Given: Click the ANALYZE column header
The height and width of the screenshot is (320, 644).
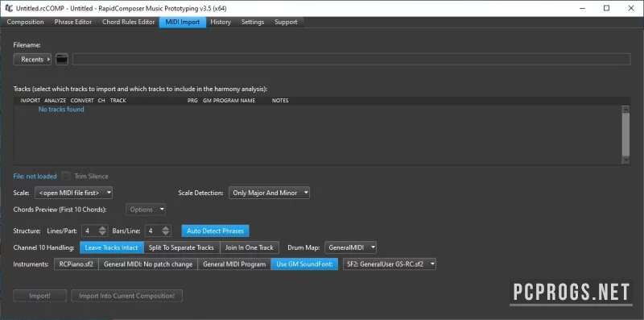Looking at the screenshot, I should click(55, 101).
